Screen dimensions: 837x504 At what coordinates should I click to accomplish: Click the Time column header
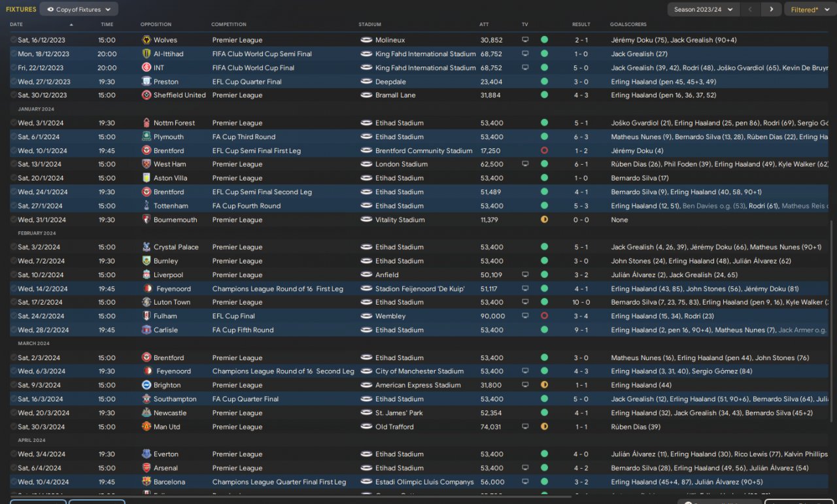107,24
